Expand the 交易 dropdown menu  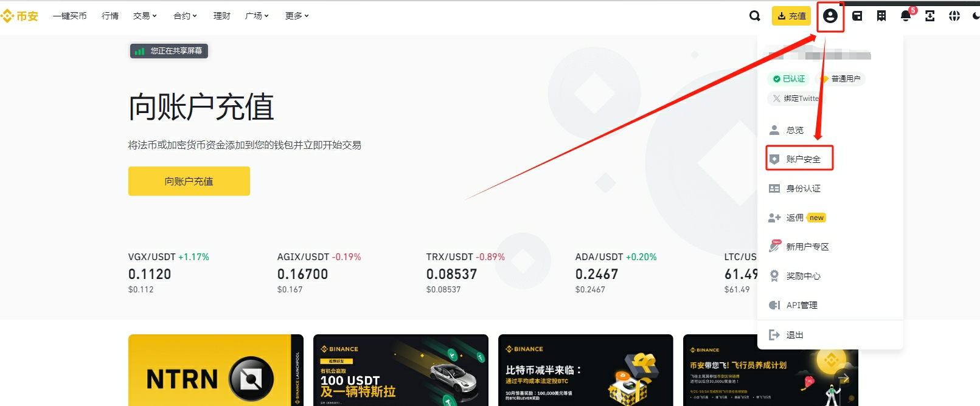[x=145, y=16]
